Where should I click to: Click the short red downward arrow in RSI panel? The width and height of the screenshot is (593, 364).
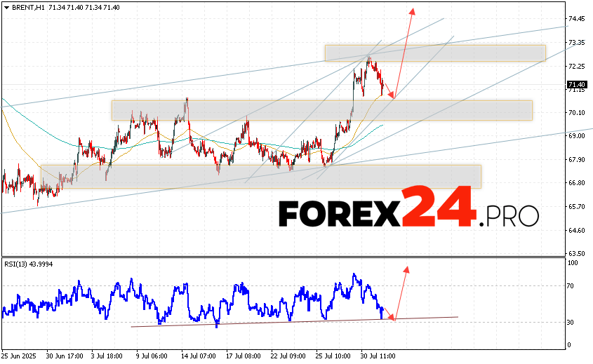pyautogui.click(x=387, y=314)
